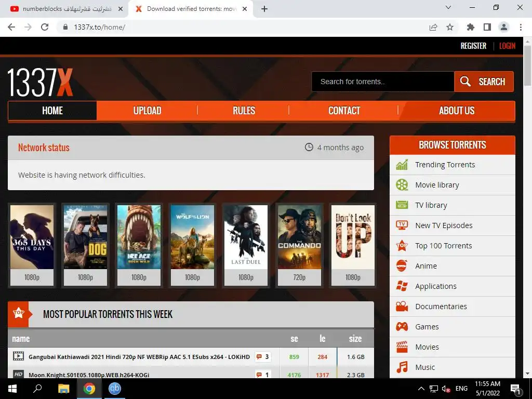Bookmark this page with the star icon

point(450,27)
